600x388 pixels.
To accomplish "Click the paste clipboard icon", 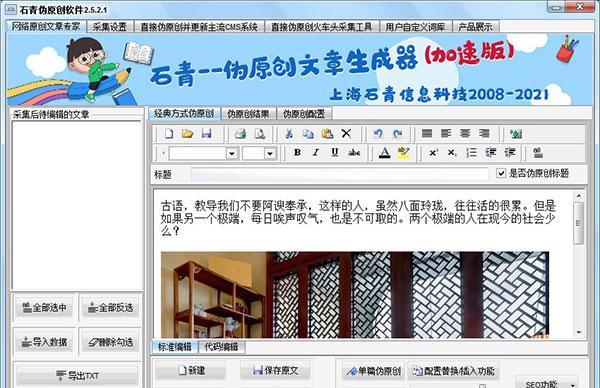I will pyautogui.click(x=327, y=134).
